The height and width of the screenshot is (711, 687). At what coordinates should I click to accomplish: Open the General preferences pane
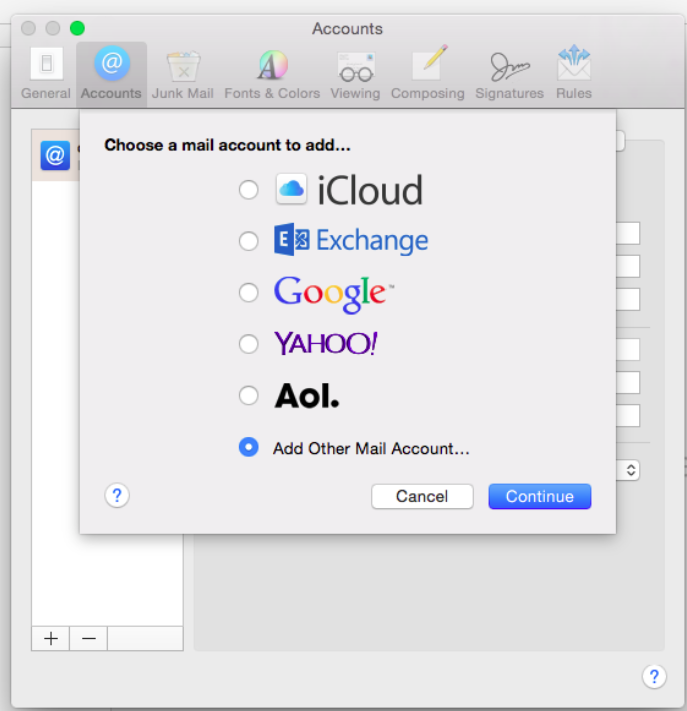pyautogui.click(x=46, y=73)
